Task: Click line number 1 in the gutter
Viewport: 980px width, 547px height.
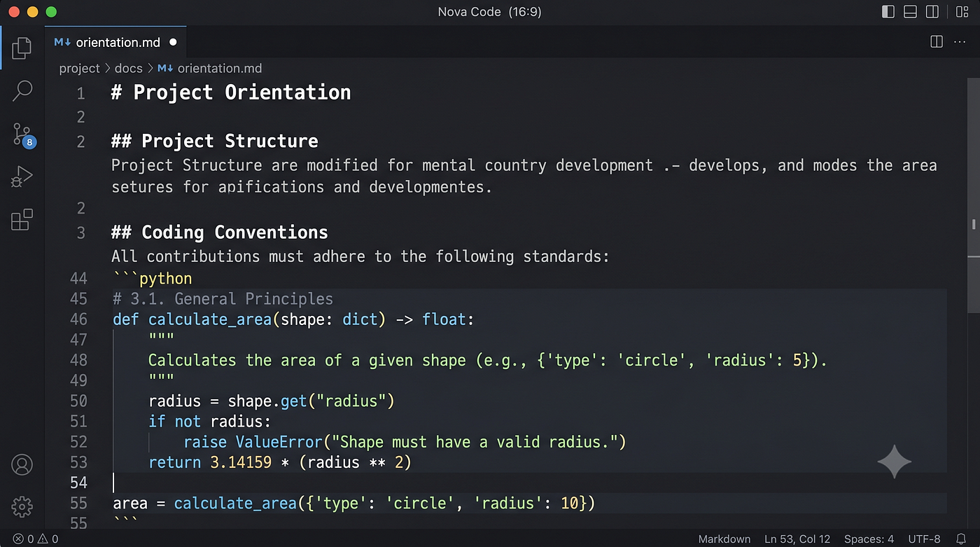Action: click(x=80, y=94)
